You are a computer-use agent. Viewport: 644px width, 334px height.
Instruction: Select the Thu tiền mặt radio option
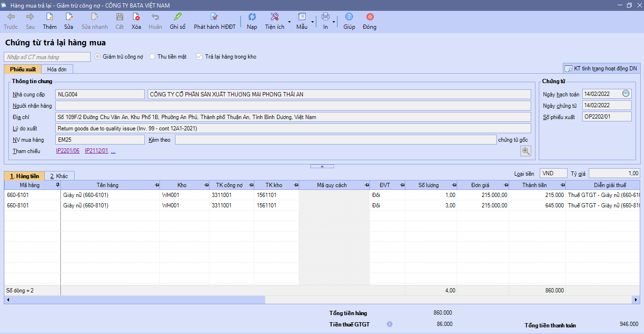[x=152, y=57]
